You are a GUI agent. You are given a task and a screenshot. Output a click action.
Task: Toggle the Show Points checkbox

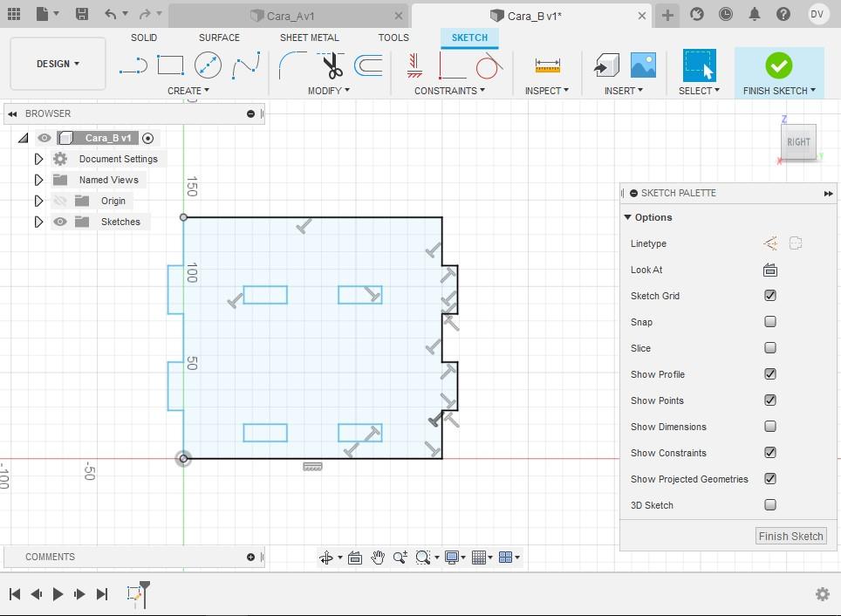tap(770, 400)
